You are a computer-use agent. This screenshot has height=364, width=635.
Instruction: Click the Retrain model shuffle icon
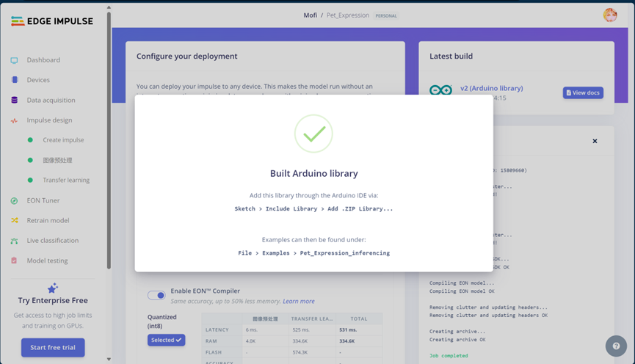tap(14, 220)
